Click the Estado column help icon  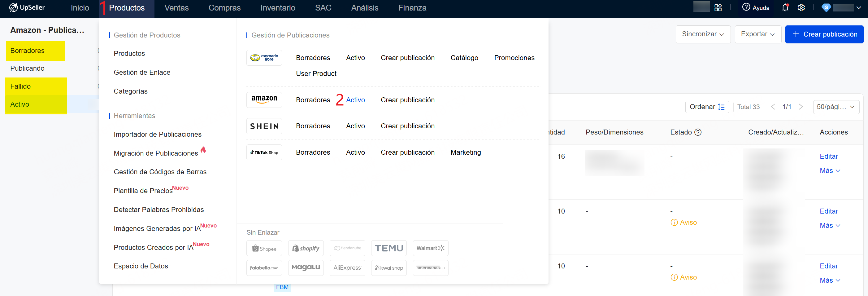coord(698,132)
